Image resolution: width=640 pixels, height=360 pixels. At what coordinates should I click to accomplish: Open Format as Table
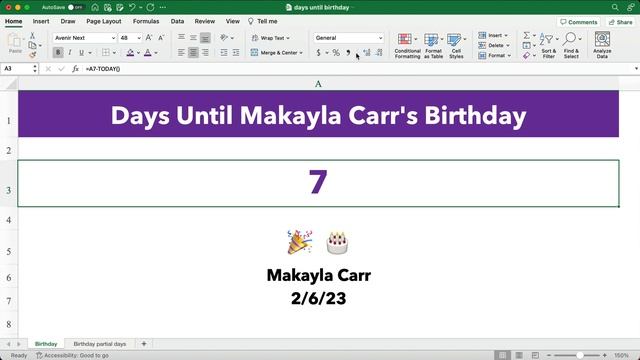click(x=433, y=46)
